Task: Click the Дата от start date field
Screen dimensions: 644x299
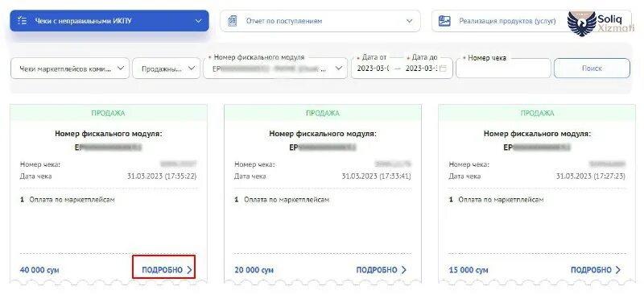Action: click(x=373, y=69)
